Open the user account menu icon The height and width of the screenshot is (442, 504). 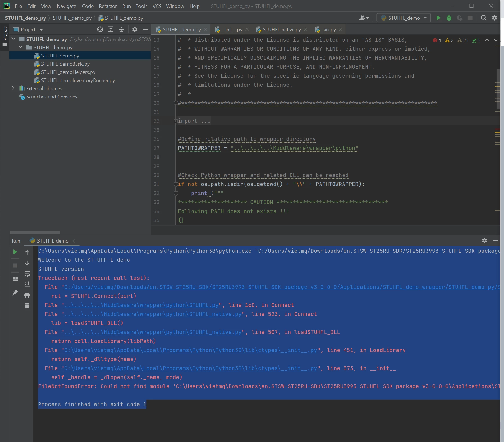(364, 18)
